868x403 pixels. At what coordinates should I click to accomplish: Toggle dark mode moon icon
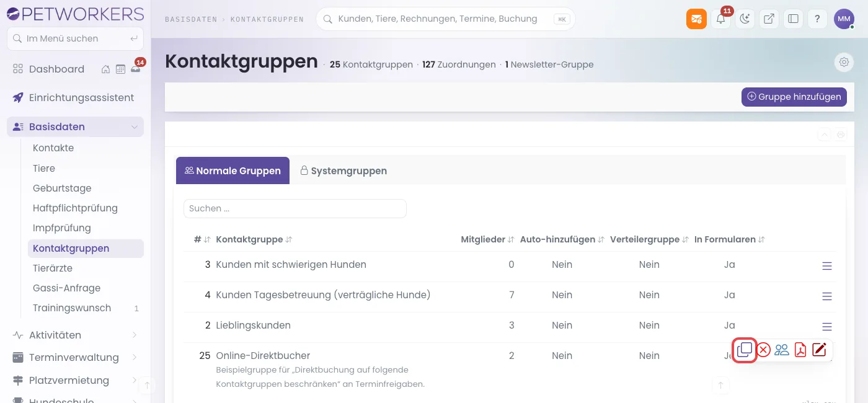pyautogui.click(x=745, y=19)
